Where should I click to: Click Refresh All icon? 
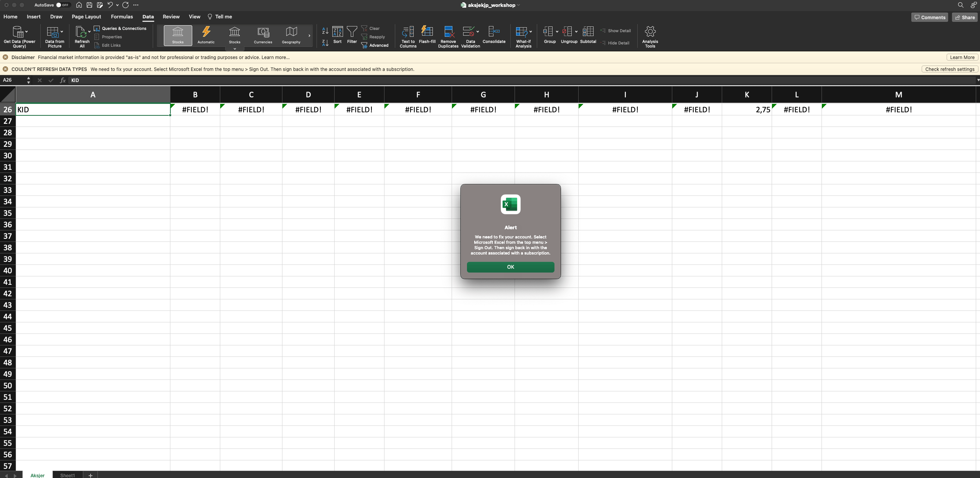[81, 32]
